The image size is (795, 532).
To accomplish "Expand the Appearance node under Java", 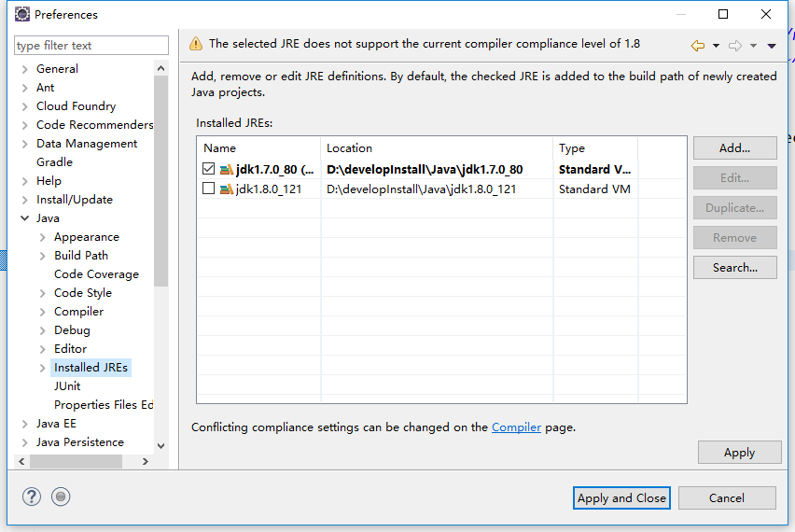I will (x=43, y=237).
